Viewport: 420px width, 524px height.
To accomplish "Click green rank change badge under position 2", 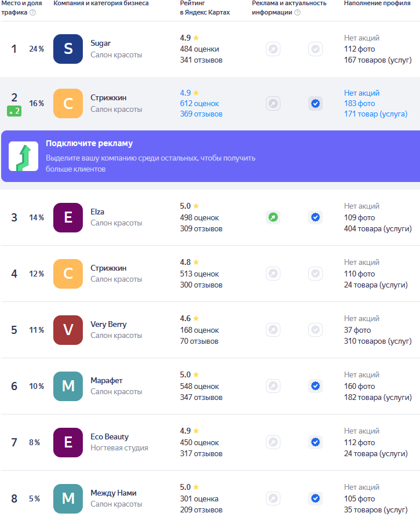I will click(x=14, y=111).
